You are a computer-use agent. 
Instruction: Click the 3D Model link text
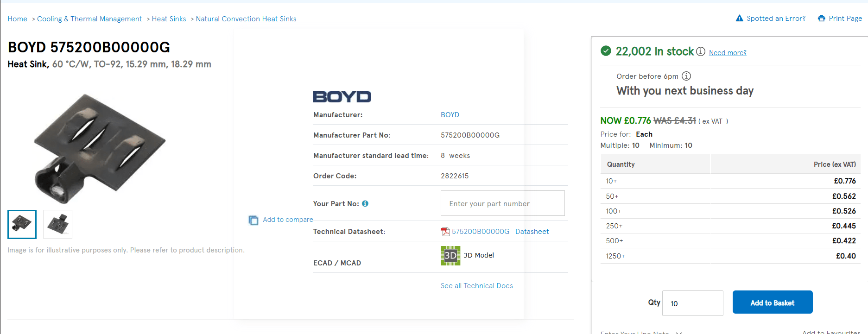(x=479, y=255)
